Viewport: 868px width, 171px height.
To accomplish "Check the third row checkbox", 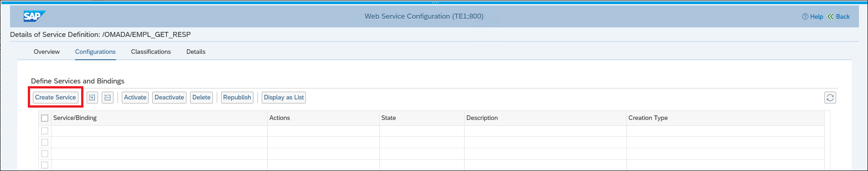I will point(45,154).
